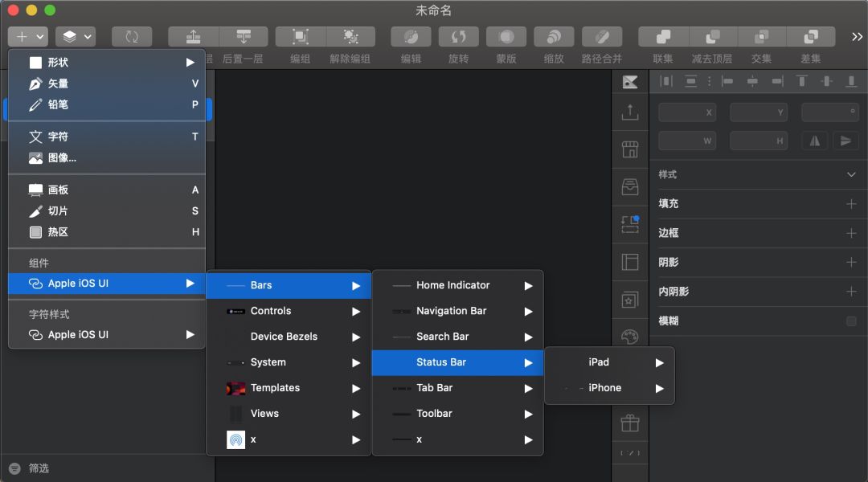Choose 图像... image from insert menu

click(x=107, y=157)
